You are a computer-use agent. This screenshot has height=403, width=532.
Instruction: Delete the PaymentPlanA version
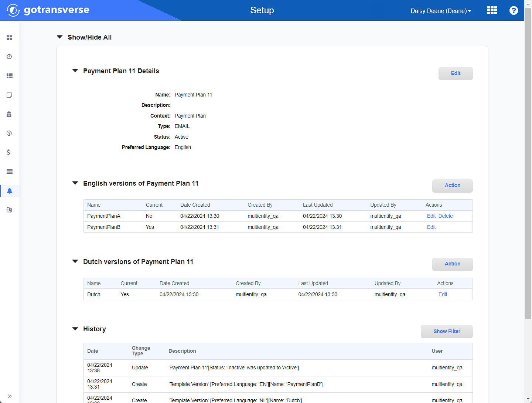tap(446, 216)
